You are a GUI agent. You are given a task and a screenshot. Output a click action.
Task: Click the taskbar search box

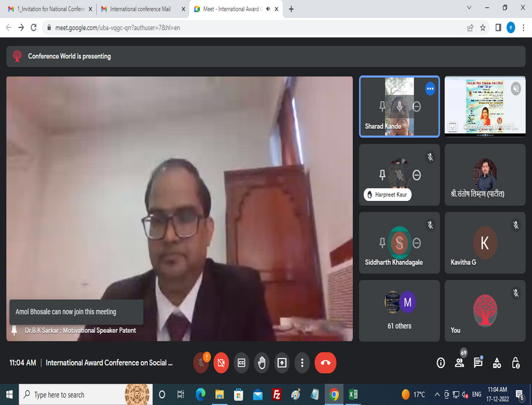point(86,394)
